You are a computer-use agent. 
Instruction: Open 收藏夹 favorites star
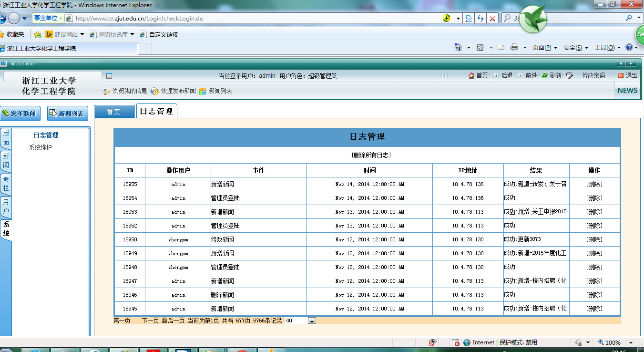12,34
